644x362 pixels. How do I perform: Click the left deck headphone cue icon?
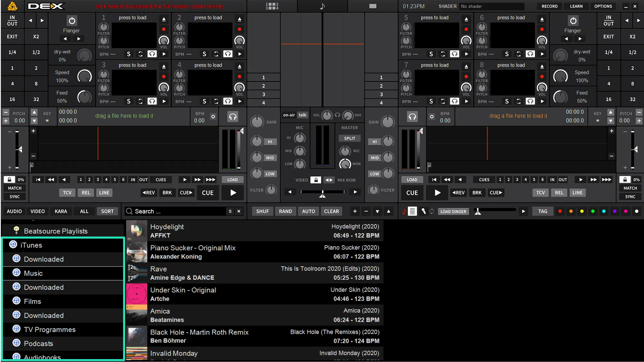(x=232, y=117)
